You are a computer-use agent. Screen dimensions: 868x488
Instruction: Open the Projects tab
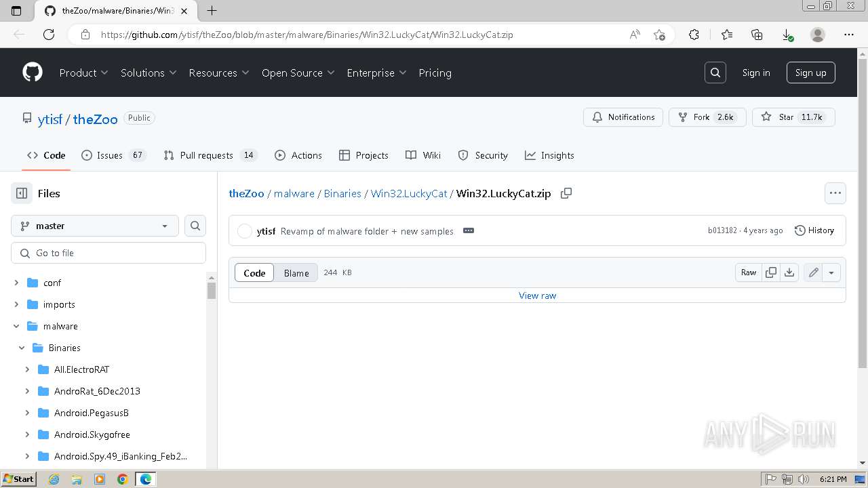(363, 155)
